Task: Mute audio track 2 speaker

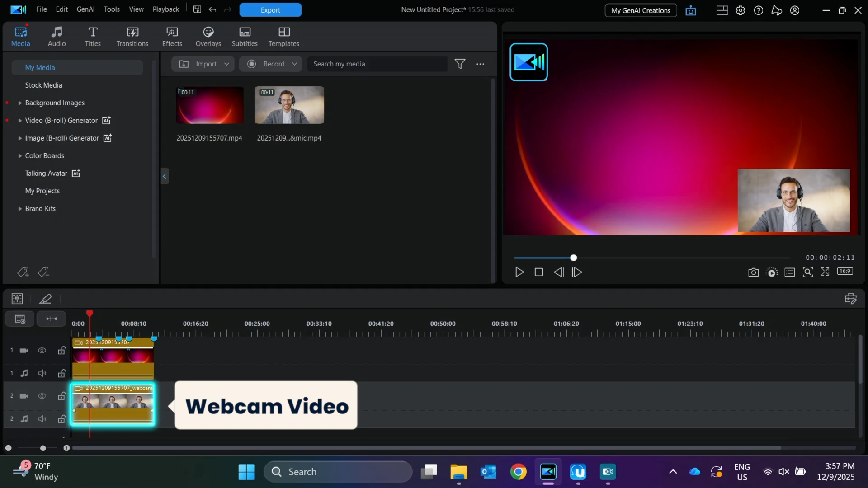Action: point(42,419)
